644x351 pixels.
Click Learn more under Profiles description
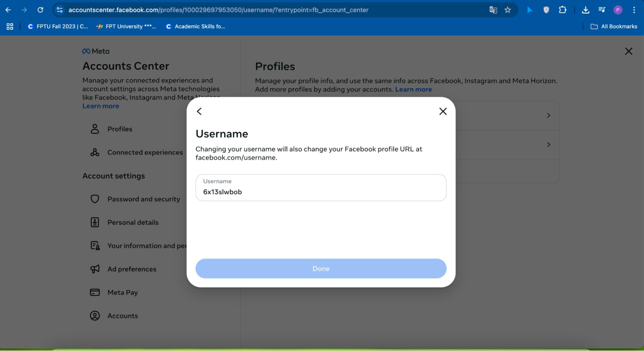coord(413,89)
